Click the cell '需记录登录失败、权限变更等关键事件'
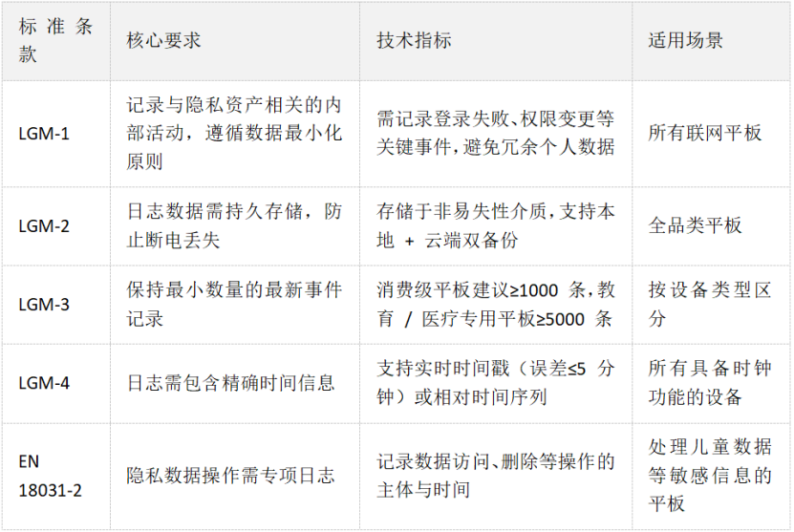 [x=496, y=134]
